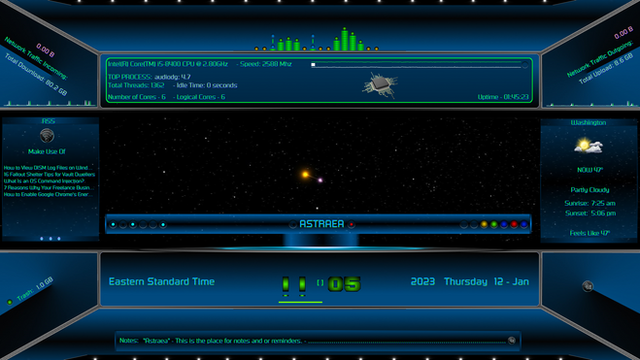Click the round button in bottom-right panel
The image size is (640, 360).
tap(587, 286)
